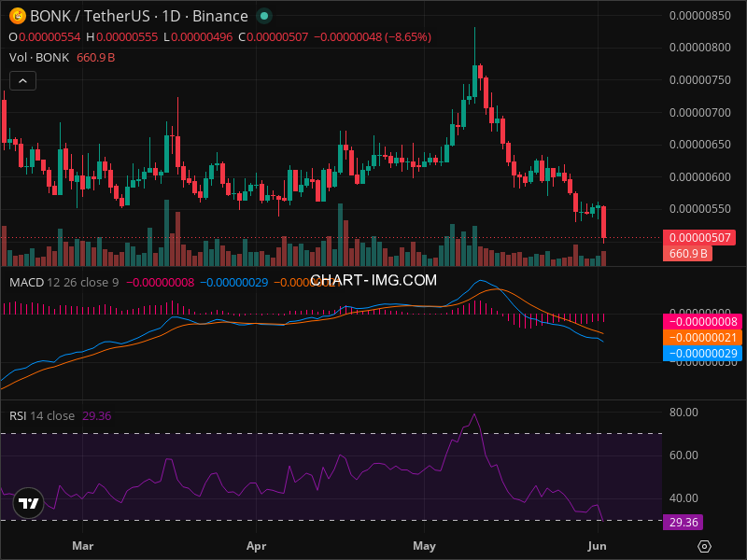Click the blue MACD value tag −0.00000029
Image resolution: width=747 pixels, height=560 pixels.
coord(702,354)
